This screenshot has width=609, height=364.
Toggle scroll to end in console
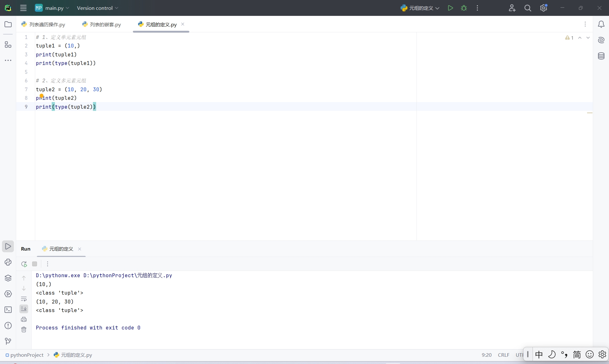pyautogui.click(x=24, y=309)
